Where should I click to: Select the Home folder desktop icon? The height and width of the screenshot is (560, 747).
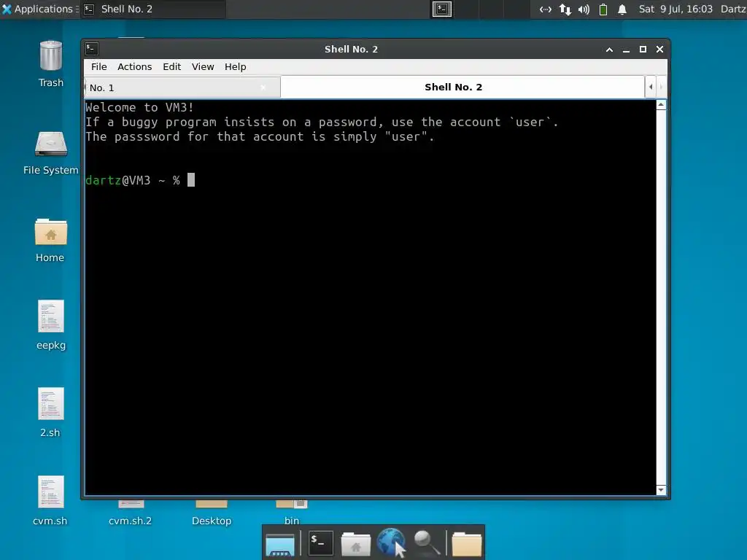click(x=50, y=241)
